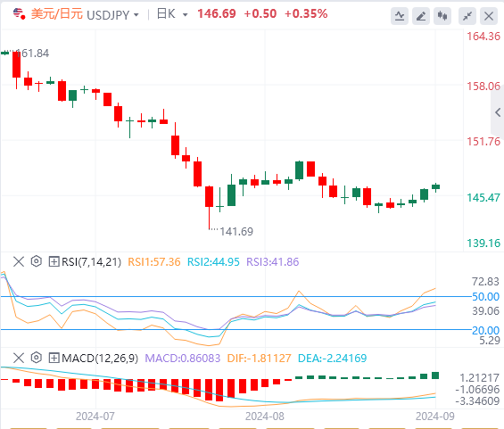Close the chart panel with X

(489, 16)
